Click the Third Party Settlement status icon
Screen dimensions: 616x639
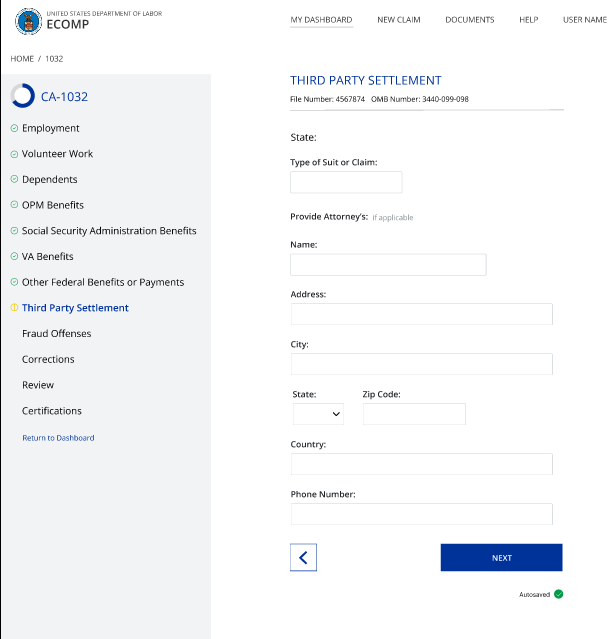coord(14,308)
